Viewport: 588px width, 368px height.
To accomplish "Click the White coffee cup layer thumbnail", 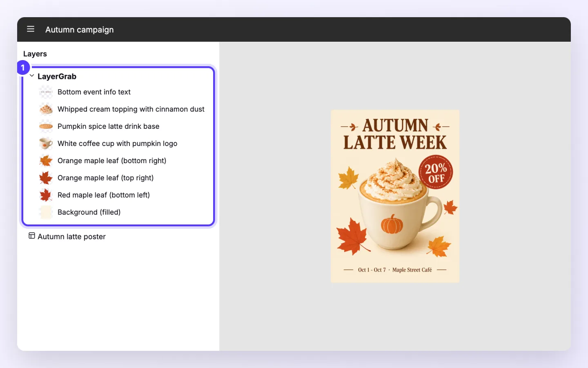I will (46, 144).
